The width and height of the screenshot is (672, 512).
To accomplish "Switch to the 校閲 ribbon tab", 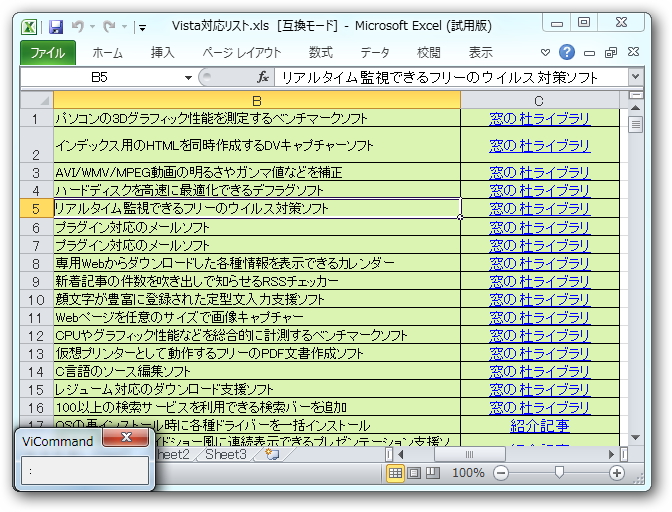I will coord(429,53).
